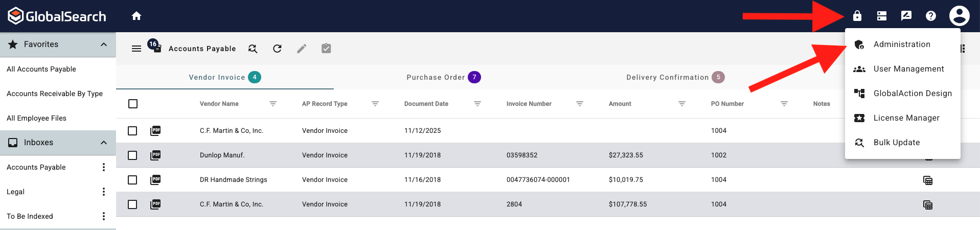The height and width of the screenshot is (230, 980).
Task: Open the help question mark icon
Action: pos(931,16)
